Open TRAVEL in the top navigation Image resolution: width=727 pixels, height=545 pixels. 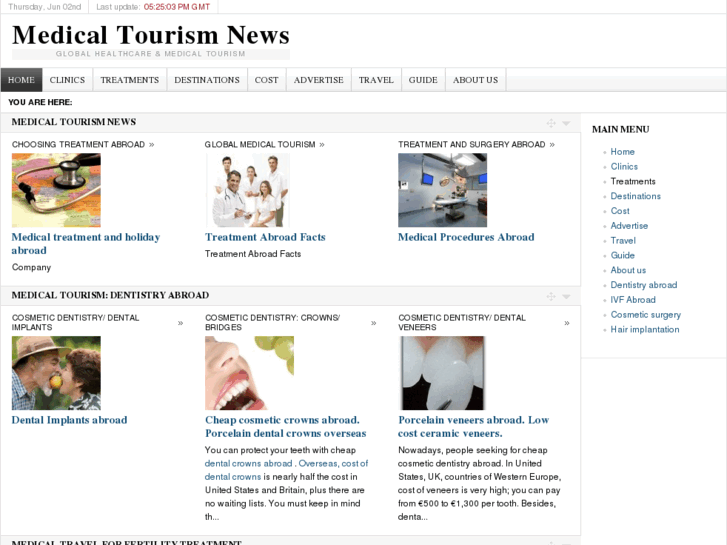[x=376, y=80]
